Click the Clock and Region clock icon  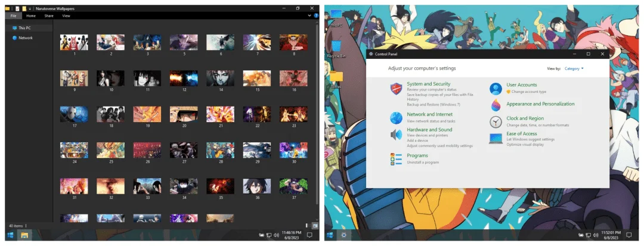click(496, 122)
